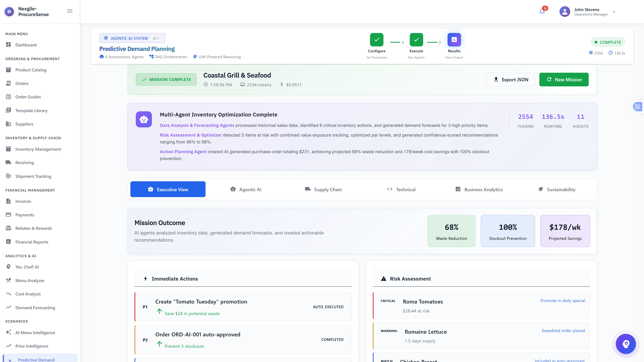Image resolution: width=644 pixels, height=362 pixels.
Task: Open Demand Forecasting analytics
Action: (x=35, y=308)
